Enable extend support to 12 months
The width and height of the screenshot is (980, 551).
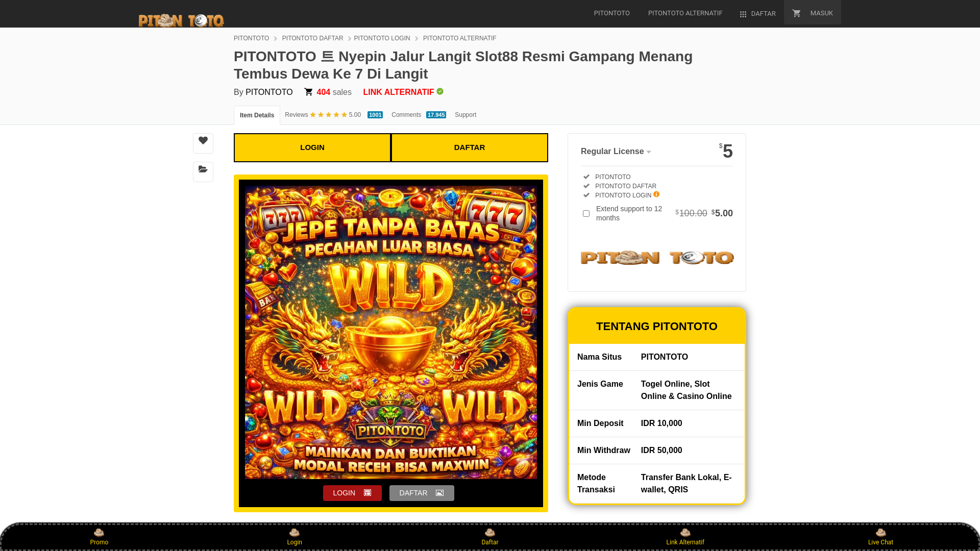tap(586, 214)
